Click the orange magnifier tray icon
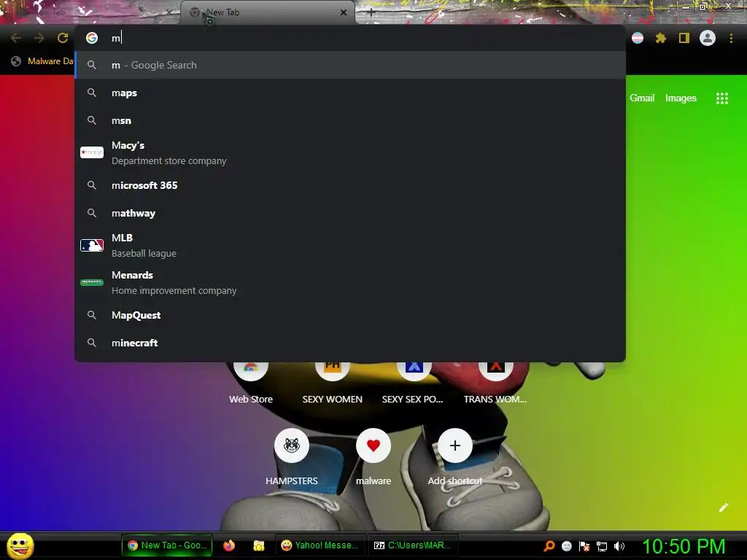 (x=549, y=545)
